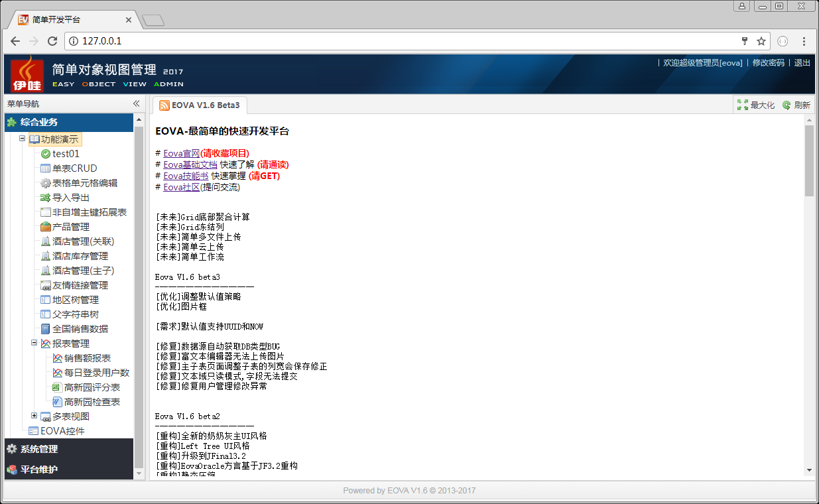The height and width of the screenshot is (504, 819).
Task: Collapse the 报表管理 tree node
Action: [34, 344]
